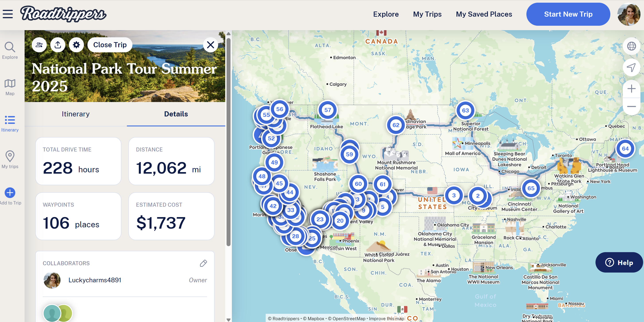
Task: Open Explore in top navigation
Action: click(386, 14)
